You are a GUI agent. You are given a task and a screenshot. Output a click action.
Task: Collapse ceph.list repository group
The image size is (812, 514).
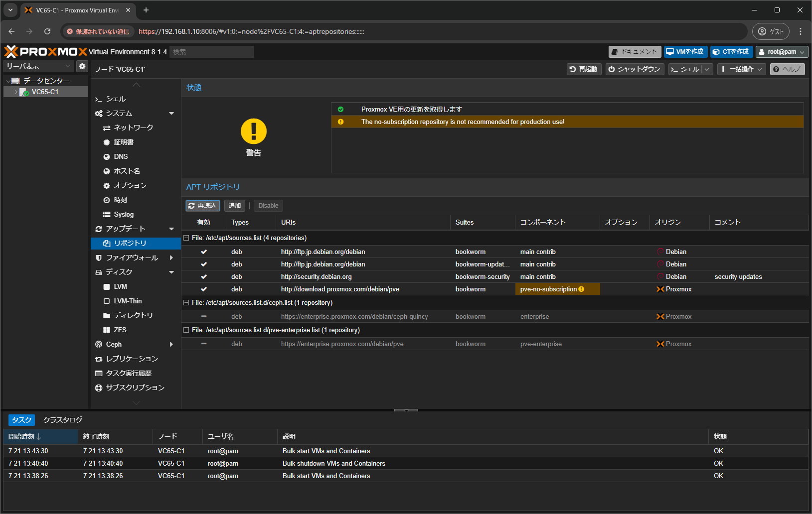pos(186,303)
